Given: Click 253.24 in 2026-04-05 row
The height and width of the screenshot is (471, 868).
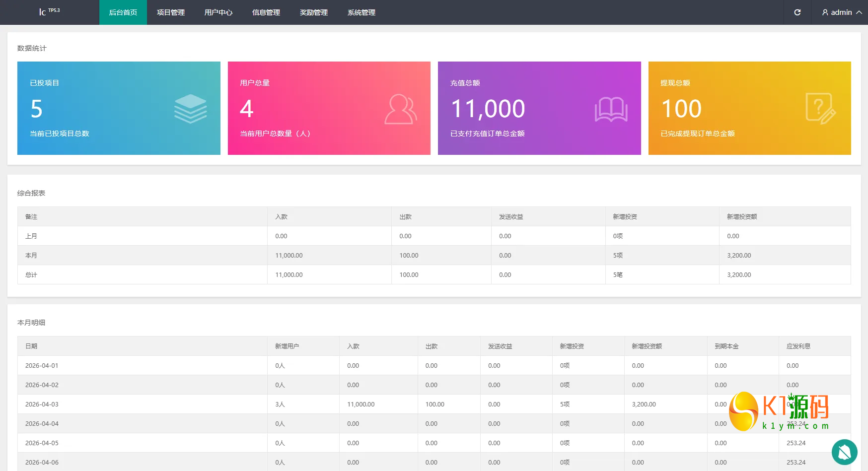Looking at the screenshot, I should click(x=796, y=443).
